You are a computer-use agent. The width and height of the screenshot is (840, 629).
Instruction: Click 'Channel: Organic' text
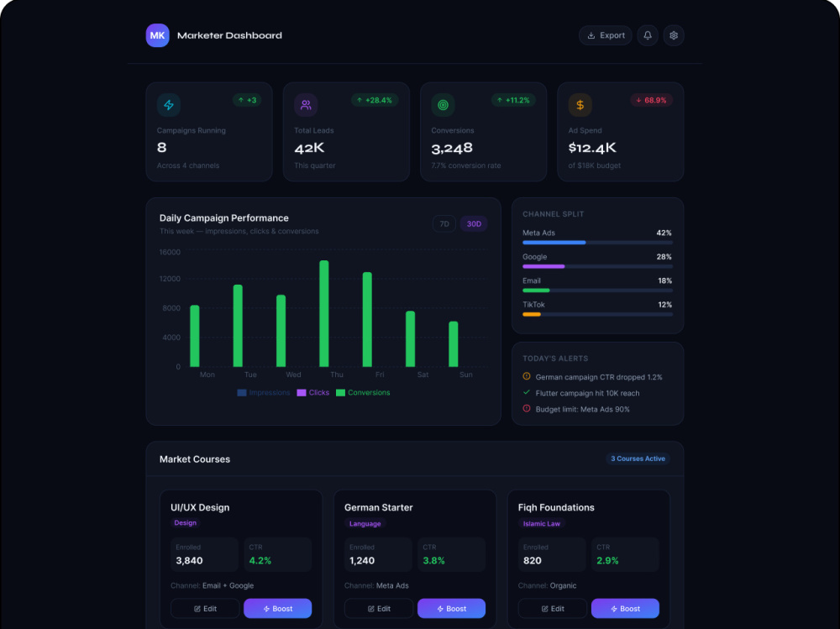tap(547, 585)
